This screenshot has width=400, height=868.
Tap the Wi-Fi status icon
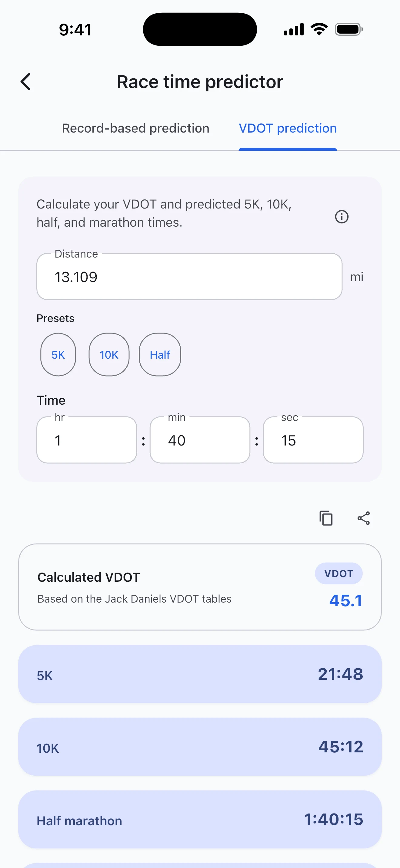click(x=319, y=29)
